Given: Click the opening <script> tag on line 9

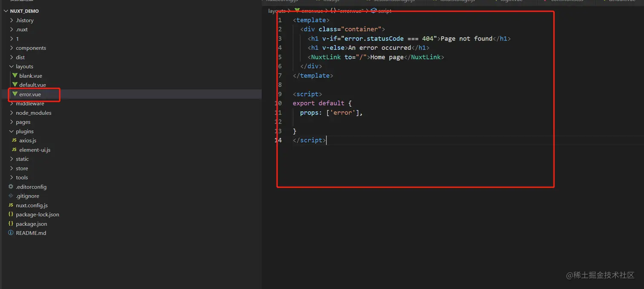Looking at the screenshot, I should tap(308, 94).
